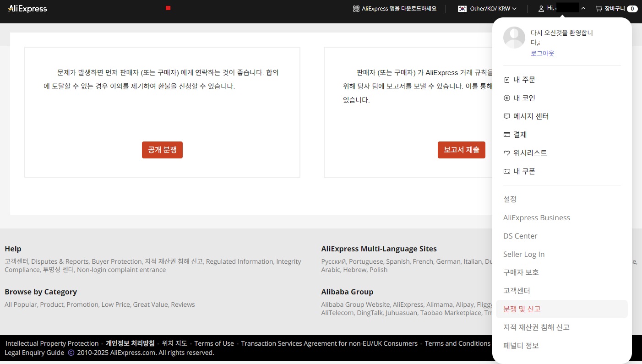The width and height of the screenshot is (642, 364).
Task: Open Legal Enquiry Guide link
Action: [34, 353]
